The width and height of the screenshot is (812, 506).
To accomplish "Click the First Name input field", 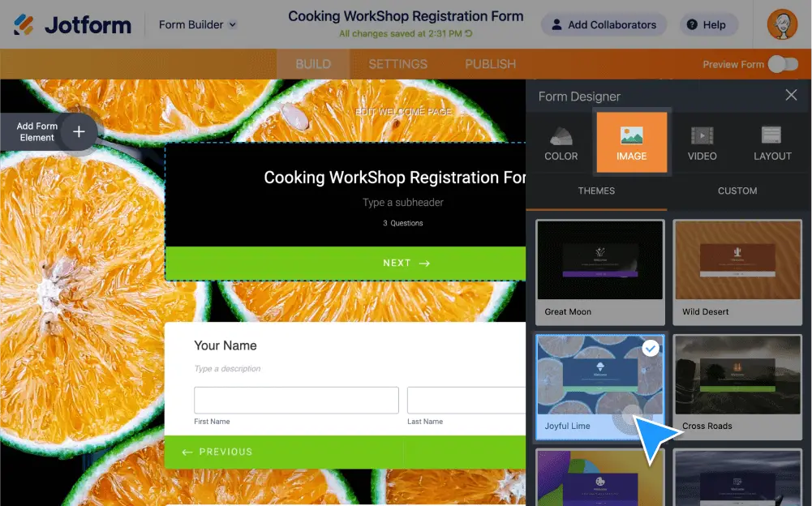I will (x=296, y=401).
